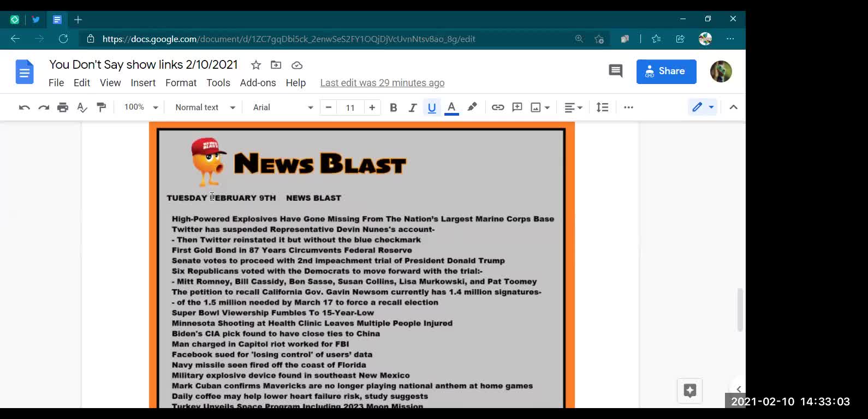Click the Explore button at bottom right
The width and height of the screenshot is (868, 419).
[689, 391]
